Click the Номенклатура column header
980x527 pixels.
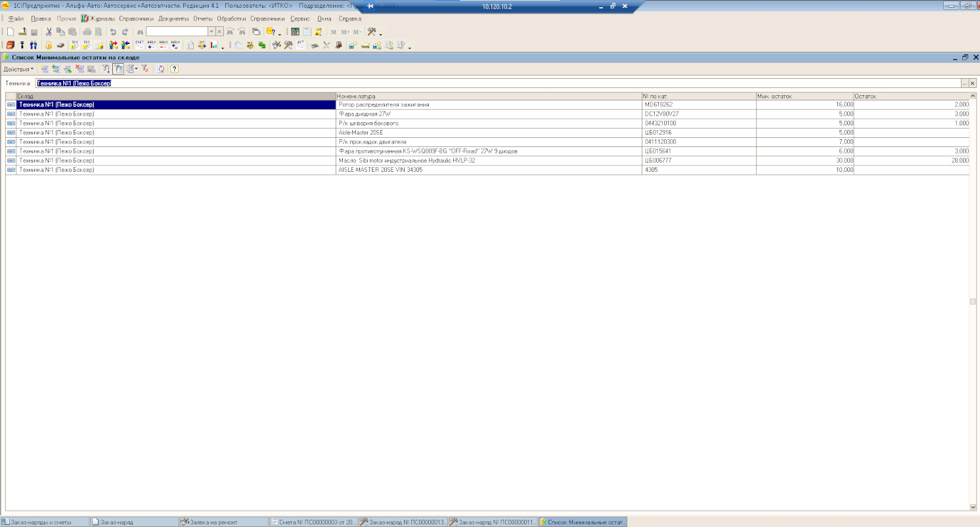tap(488, 96)
